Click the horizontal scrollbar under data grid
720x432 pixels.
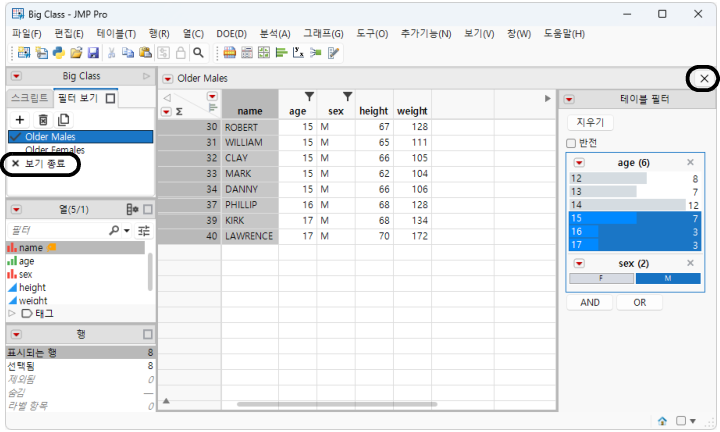point(337,404)
